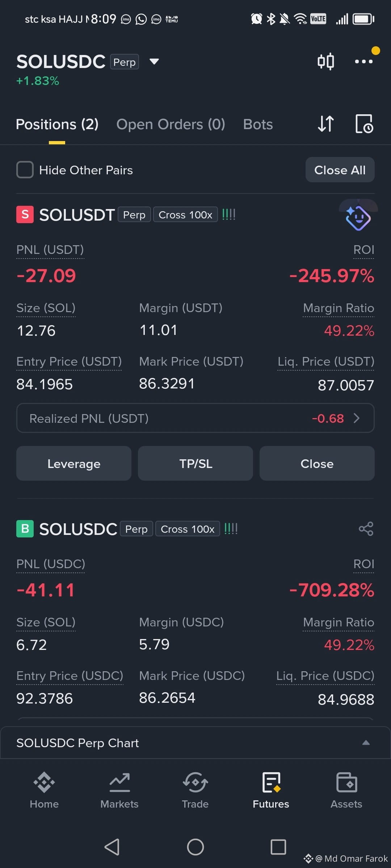Image resolution: width=391 pixels, height=868 pixels.
Task: Tap the Close All button
Action: (340, 170)
